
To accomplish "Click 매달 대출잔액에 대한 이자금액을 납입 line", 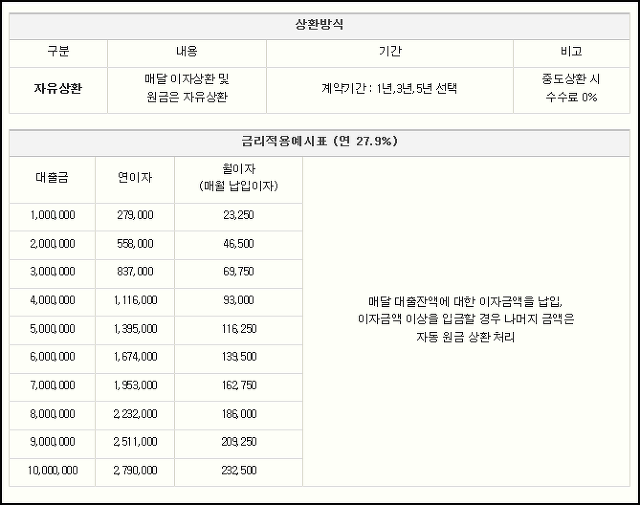I will point(465,302).
